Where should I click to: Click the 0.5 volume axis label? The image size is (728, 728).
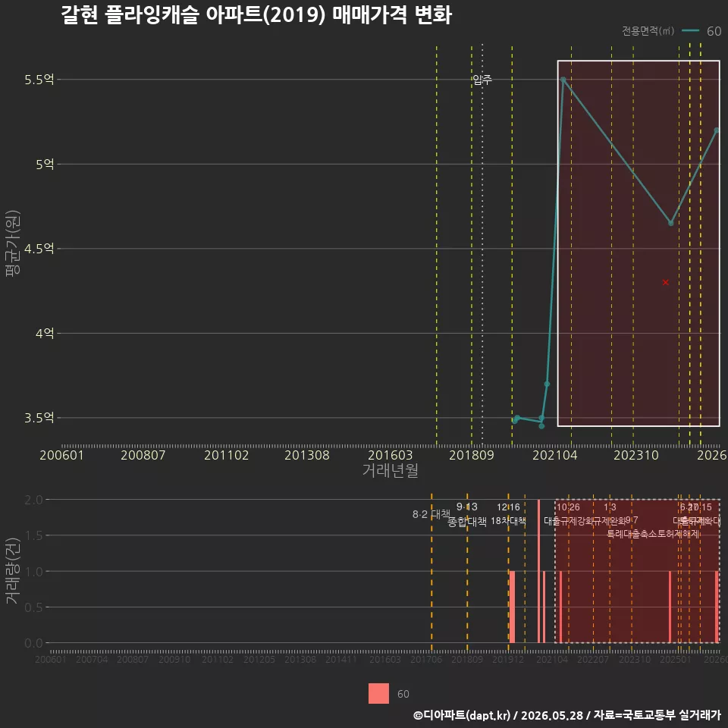click(33, 607)
